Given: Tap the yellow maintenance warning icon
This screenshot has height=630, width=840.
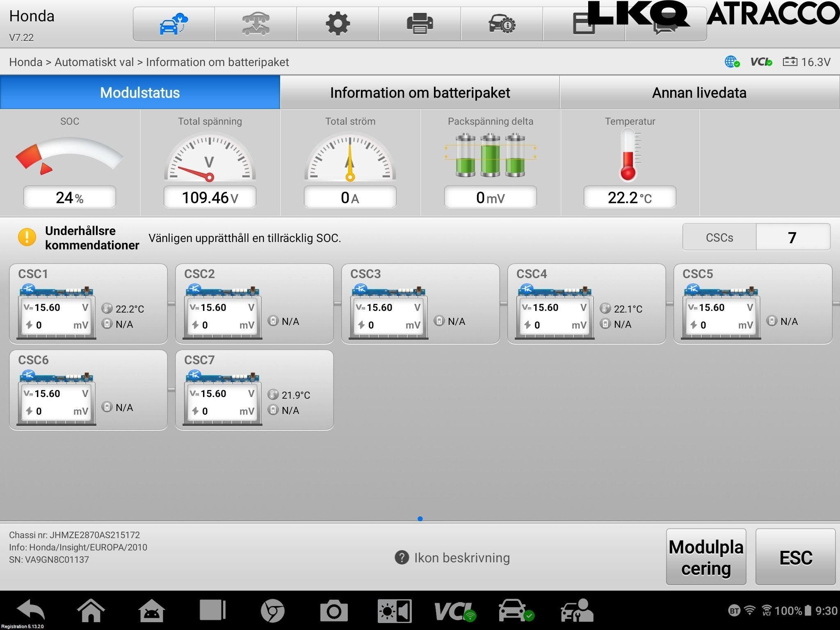Looking at the screenshot, I should (x=27, y=237).
